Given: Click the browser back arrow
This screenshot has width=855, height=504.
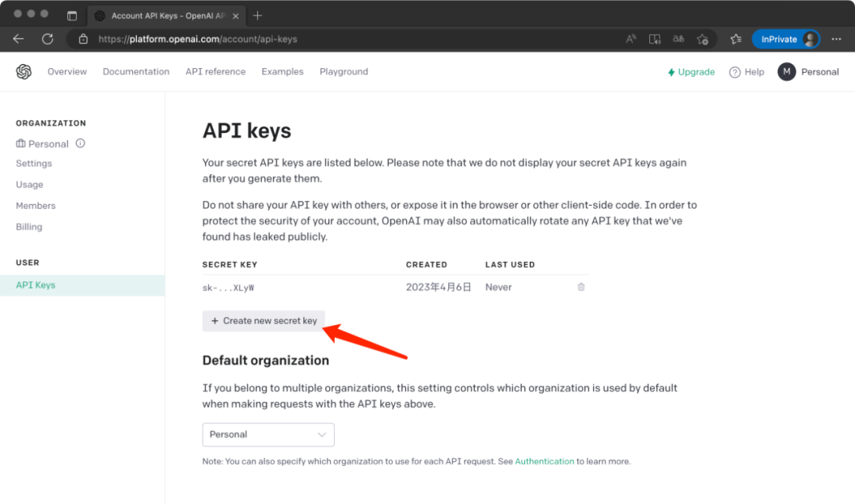Looking at the screenshot, I should [x=18, y=39].
